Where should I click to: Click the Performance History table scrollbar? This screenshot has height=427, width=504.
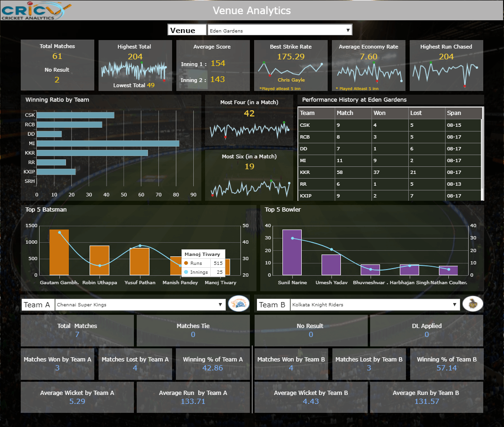pos(482,154)
